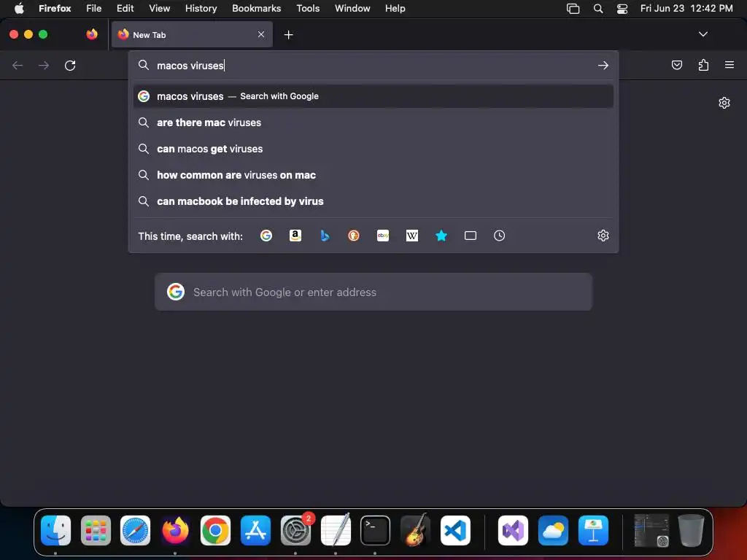Click in the address bar text 'macos viruses'
This screenshot has height=560, width=747.
pyautogui.click(x=190, y=65)
